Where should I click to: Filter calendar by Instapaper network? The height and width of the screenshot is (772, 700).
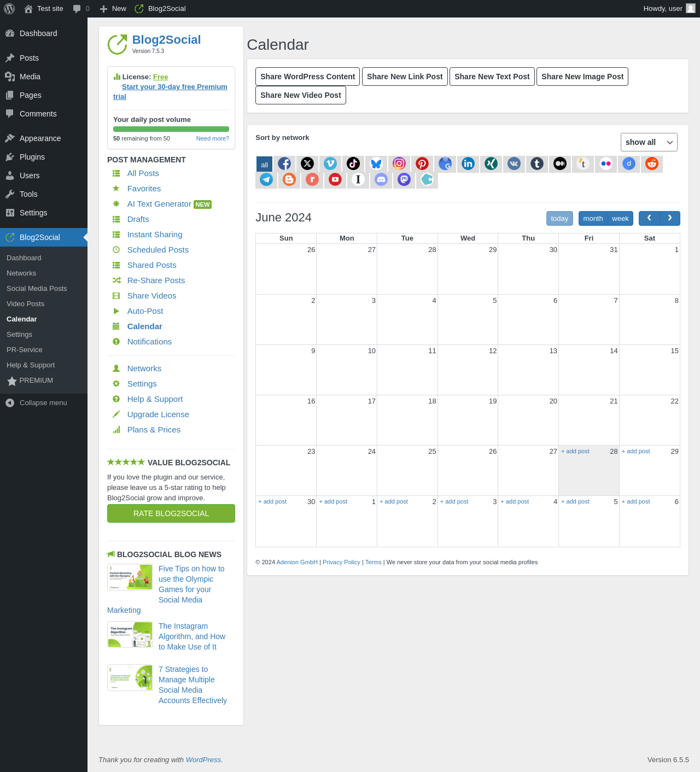tap(358, 179)
